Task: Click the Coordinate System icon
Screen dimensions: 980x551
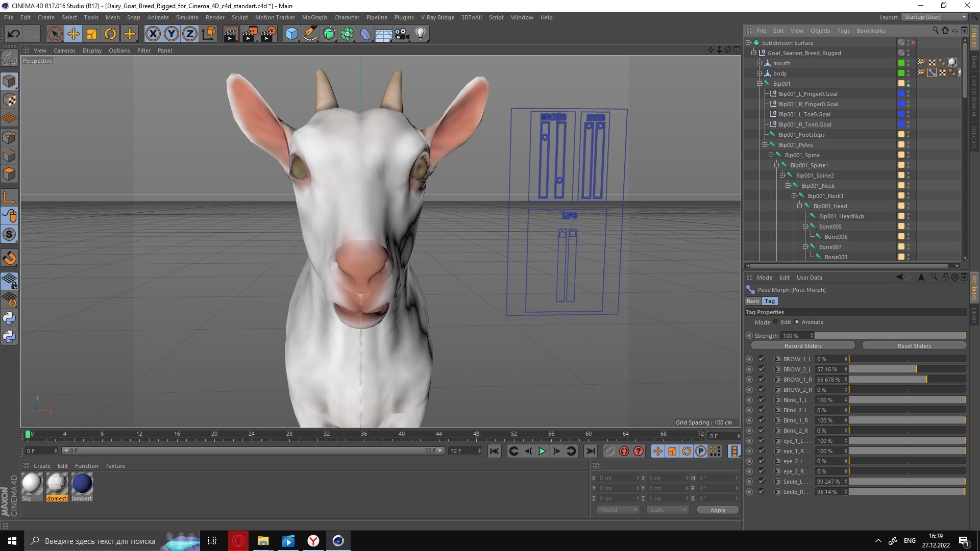Action: pyautogui.click(x=208, y=34)
